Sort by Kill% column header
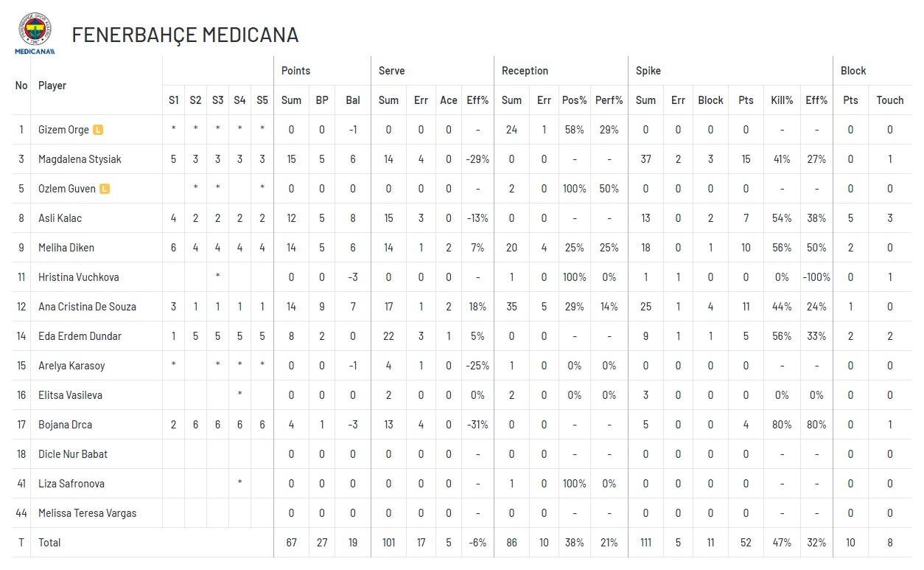Screen dimensions: 924x570 [x=782, y=100]
